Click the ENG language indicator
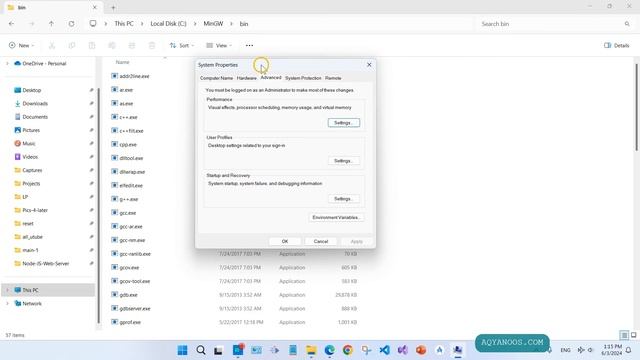 click(x=565, y=350)
